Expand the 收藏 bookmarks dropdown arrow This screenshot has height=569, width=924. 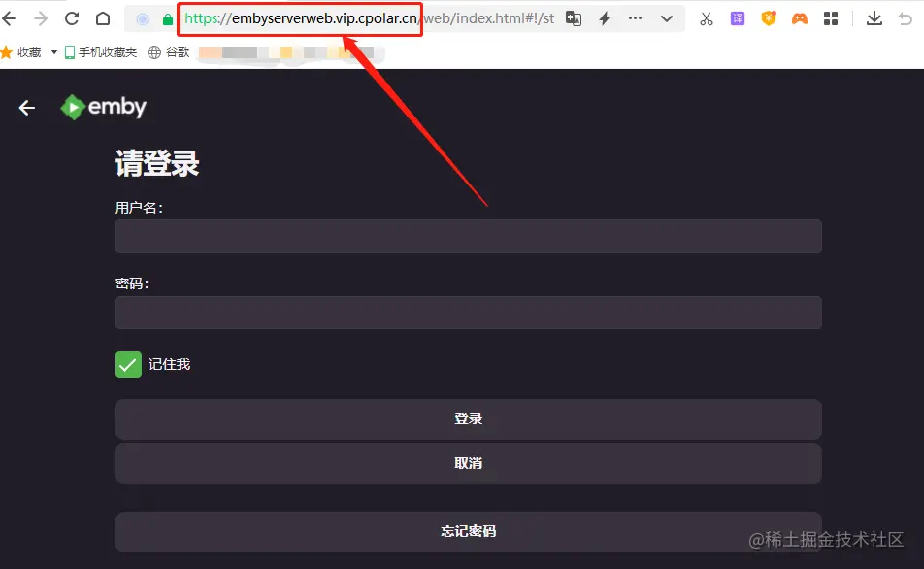click(x=54, y=52)
